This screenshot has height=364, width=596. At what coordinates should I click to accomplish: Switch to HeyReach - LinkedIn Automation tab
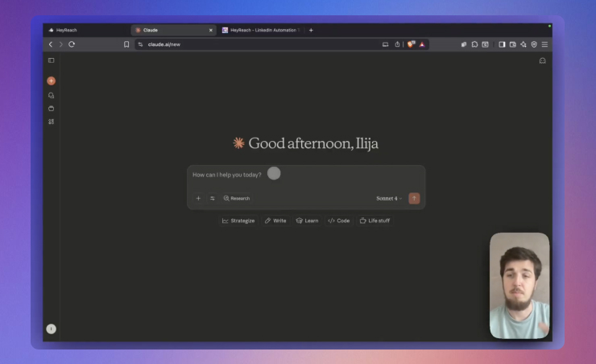(262, 30)
